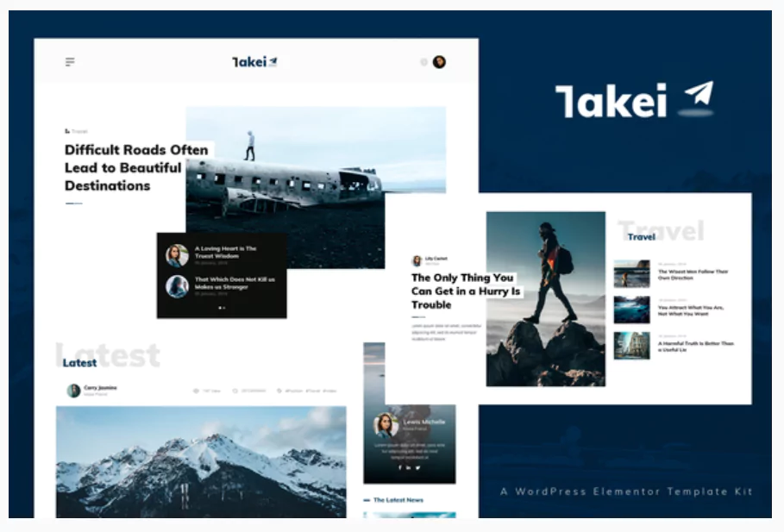
Task: Click the avatar beside 'That Which Does Not Kill us'
Action: [x=177, y=286]
